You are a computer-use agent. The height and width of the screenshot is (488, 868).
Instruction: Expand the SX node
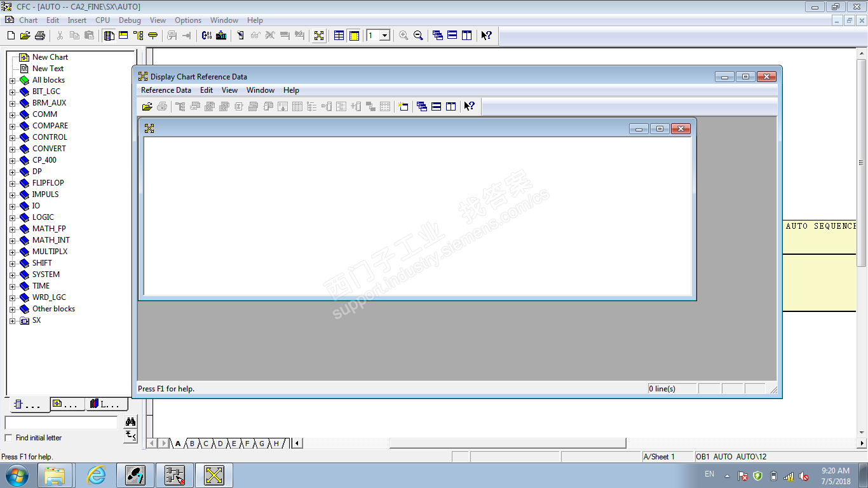pyautogui.click(x=12, y=321)
